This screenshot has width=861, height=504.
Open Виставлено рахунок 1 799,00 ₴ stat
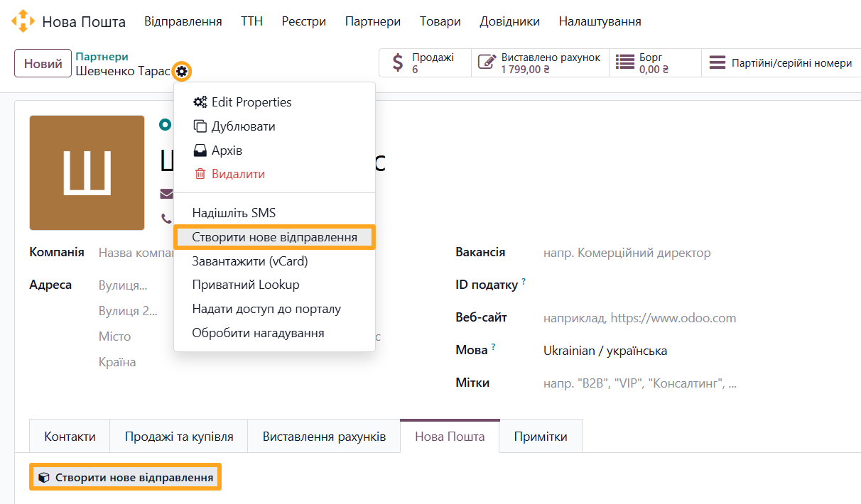(x=541, y=63)
